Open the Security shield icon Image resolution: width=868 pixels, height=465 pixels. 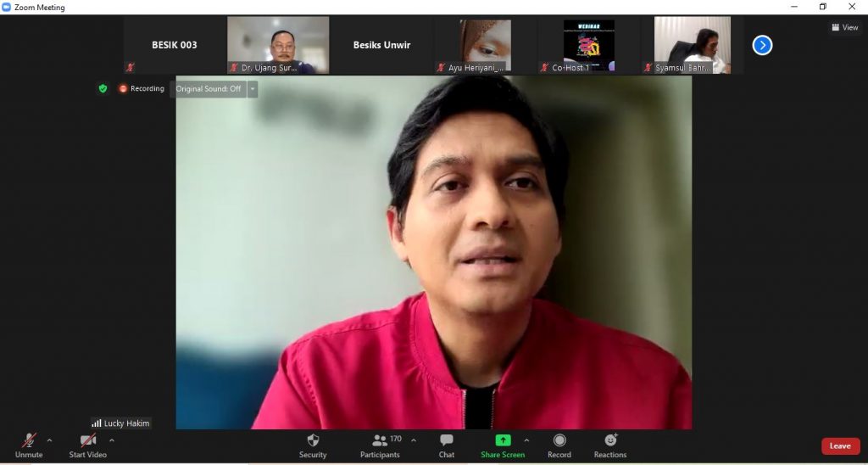coord(313,440)
